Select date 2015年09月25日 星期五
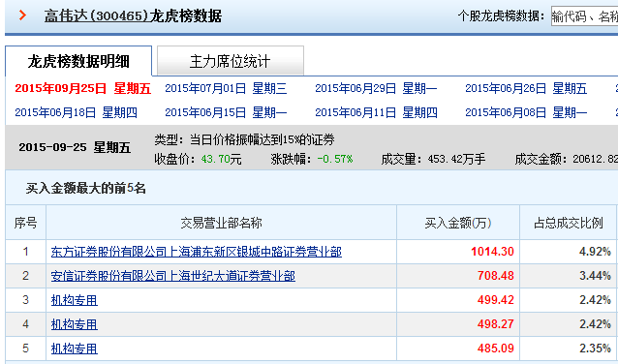 pyautogui.click(x=82, y=88)
